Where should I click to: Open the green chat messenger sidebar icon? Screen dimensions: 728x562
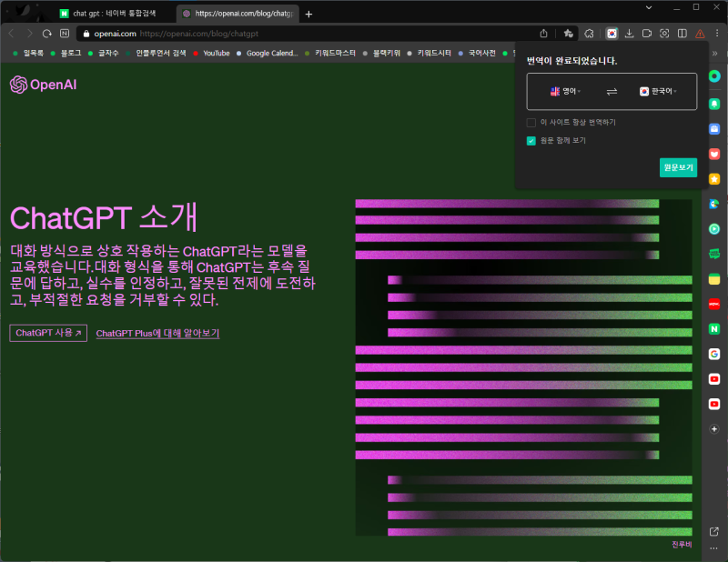[713, 253]
